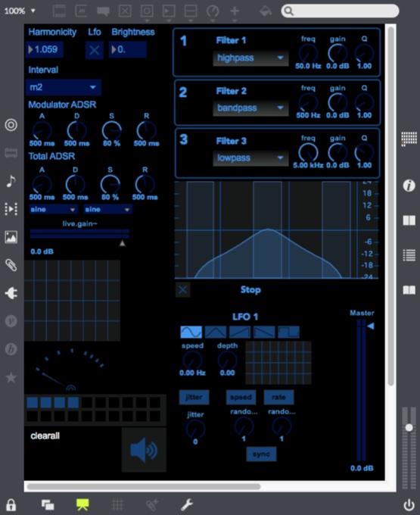The height and width of the screenshot is (515, 420).
Task: Select sine waveform tab for LFO 1
Action: 191,332
